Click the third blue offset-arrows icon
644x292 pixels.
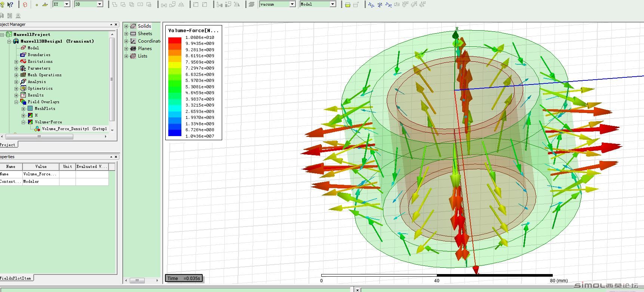[388, 4]
